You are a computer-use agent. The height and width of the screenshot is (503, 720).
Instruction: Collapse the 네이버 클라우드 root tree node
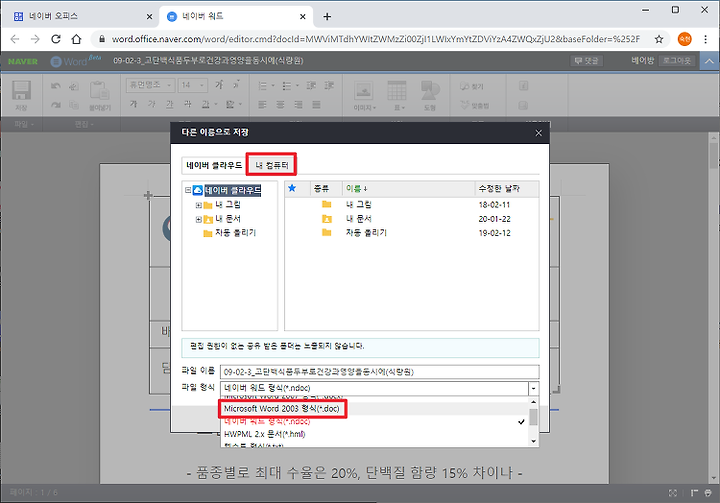coord(188,190)
